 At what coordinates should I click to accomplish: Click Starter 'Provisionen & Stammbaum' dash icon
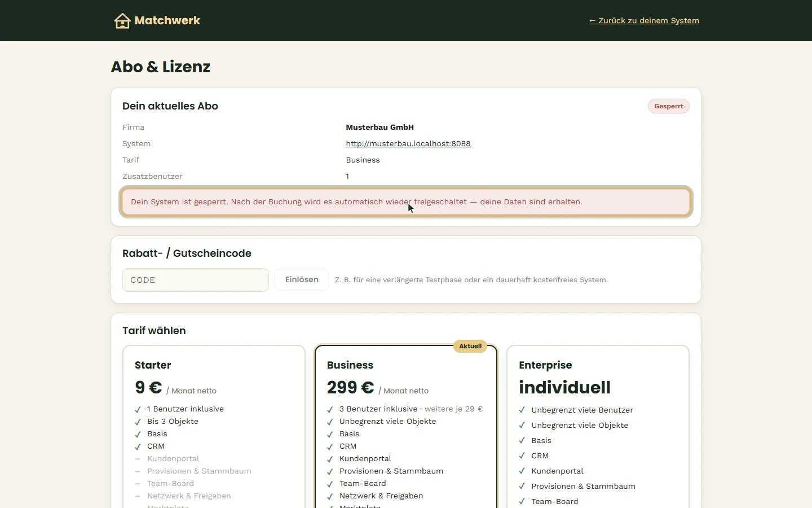coord(138,471)
